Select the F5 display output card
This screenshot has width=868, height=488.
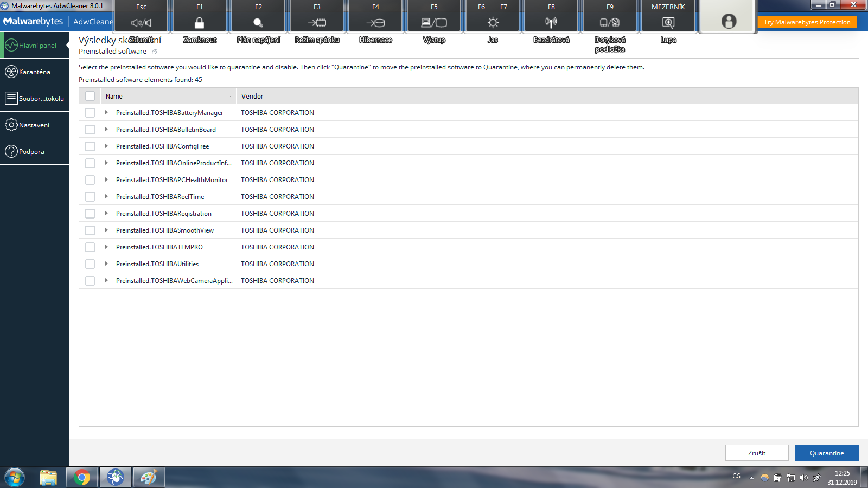[x=434, y=16]
